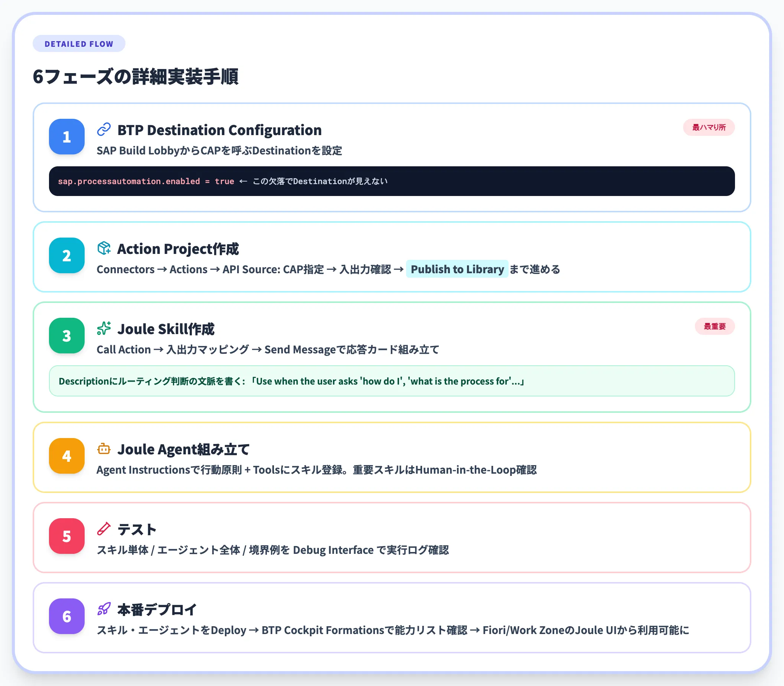Viewport: 784px width, 686px height.
Task: Select the blue step 1 number badge
Action: pos(66,137)
